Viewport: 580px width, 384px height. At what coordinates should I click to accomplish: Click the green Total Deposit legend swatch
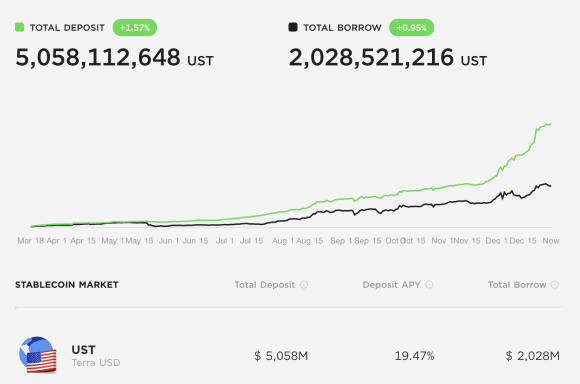pyautogui.click(x=20, y=27)
